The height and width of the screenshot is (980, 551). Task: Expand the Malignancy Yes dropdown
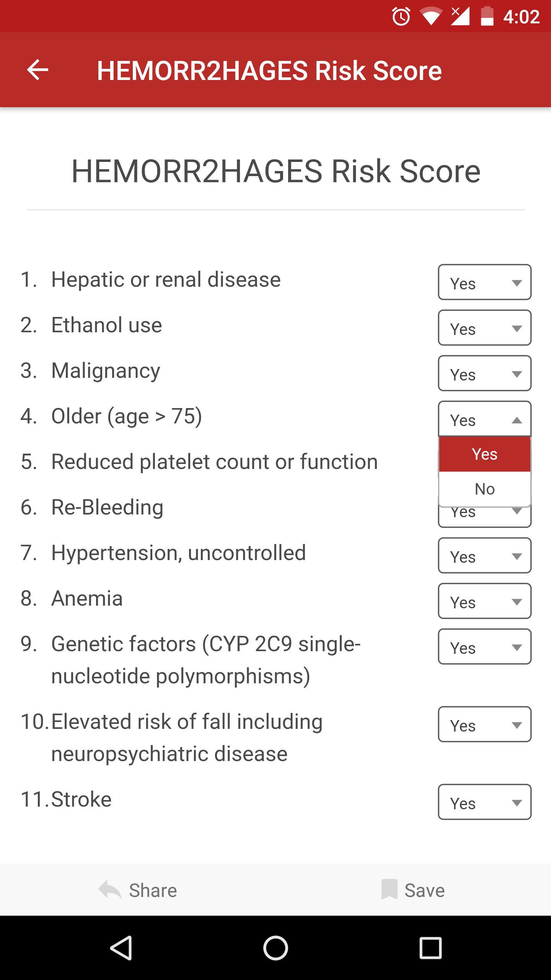point(484,374)
